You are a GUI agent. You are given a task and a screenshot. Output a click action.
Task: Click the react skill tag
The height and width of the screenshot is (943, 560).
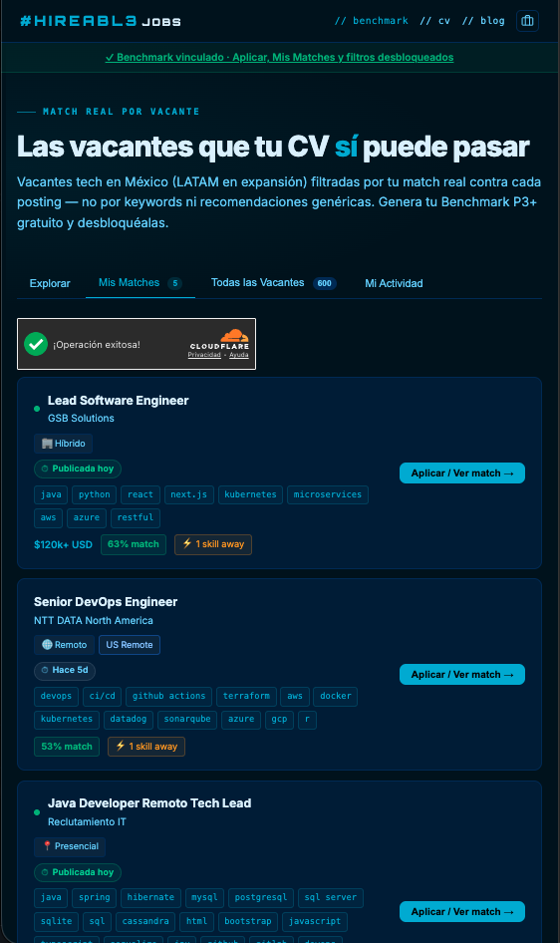pyautogui.click(x=140, y=495)
